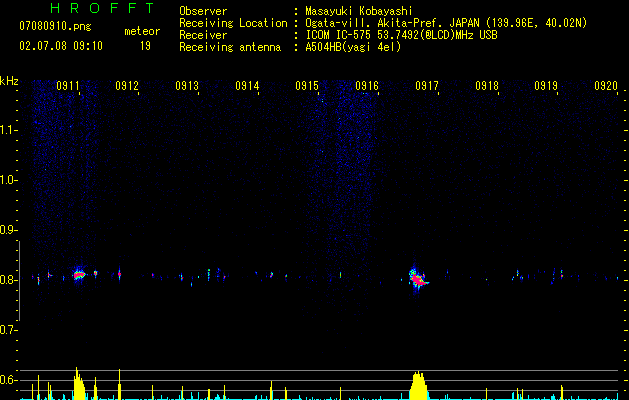Click the 0913 time marker
629x400 pixels.
click(187, 86)
